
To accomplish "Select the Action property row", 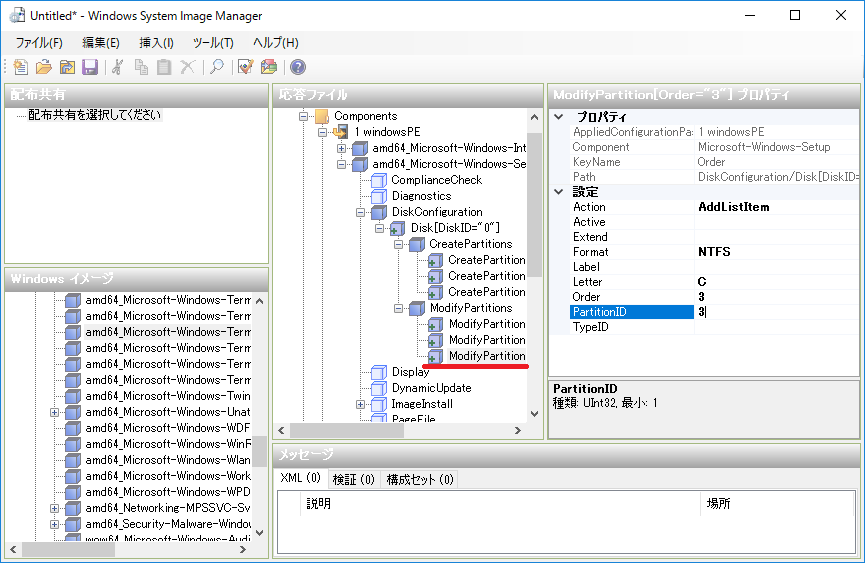I will [x=714, y=207].
